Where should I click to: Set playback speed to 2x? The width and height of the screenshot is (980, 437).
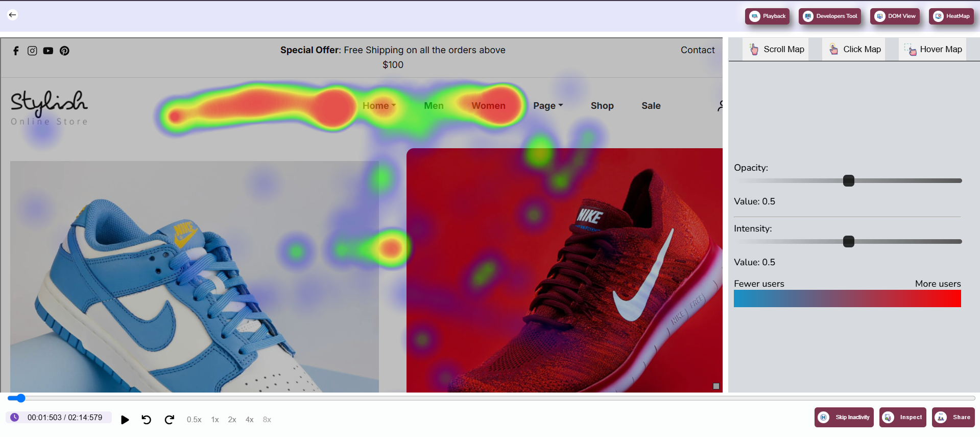coord(232,420)
